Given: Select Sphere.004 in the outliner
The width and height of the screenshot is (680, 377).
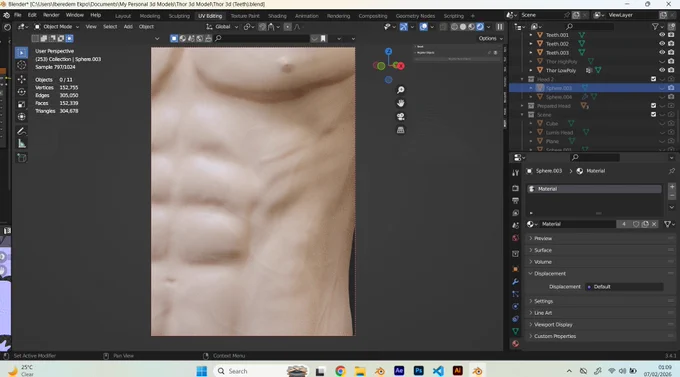Looking at the screenshot, I should coord(559,97).
